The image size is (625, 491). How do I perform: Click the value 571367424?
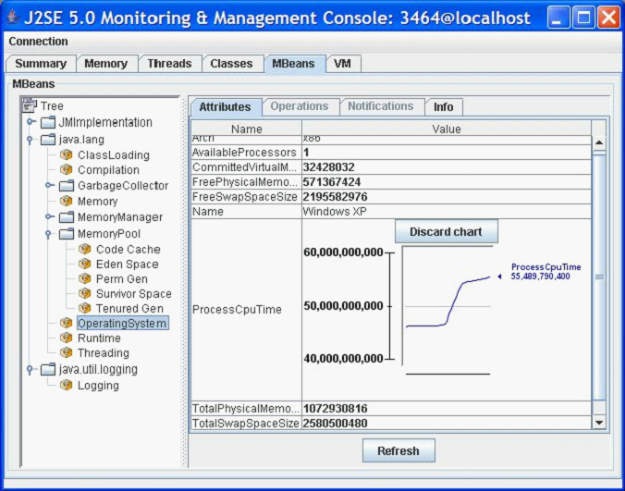[332, 182]
